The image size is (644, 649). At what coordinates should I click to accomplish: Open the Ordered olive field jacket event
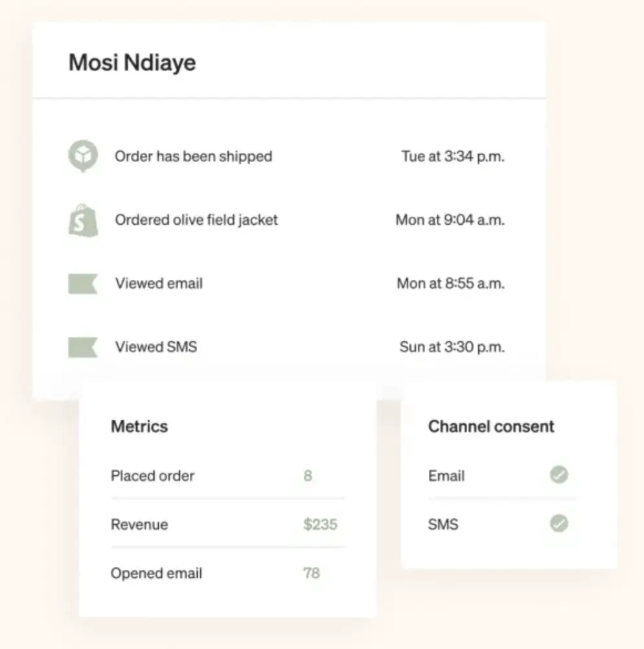point(196,220)
